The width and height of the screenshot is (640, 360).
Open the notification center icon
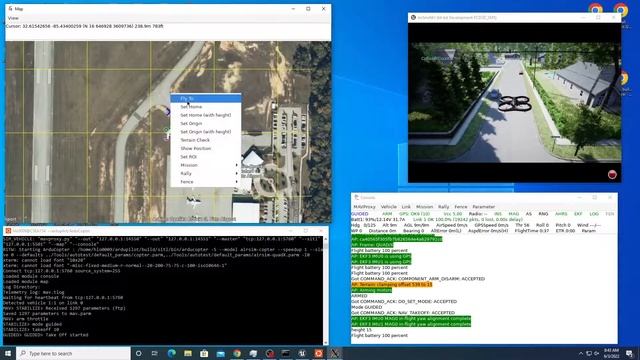point(629,353)
